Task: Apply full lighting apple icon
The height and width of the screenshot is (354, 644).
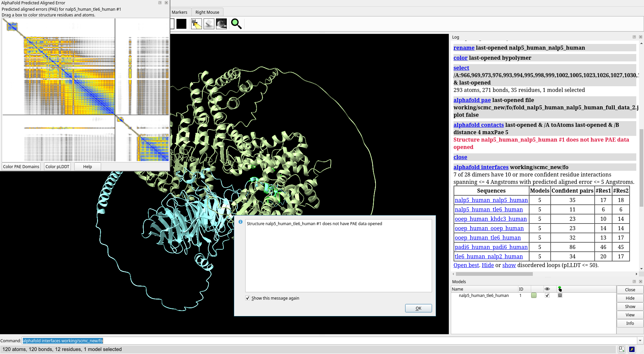Action: tap(221, 24)
